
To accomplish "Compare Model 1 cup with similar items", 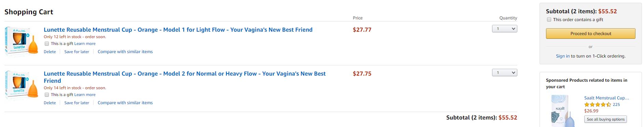I will pos(125,52).
